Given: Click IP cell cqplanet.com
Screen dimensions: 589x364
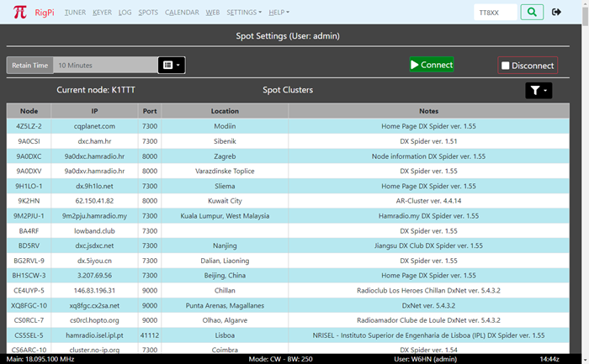Looking at the screenshot, I should (x=94, y=126).
